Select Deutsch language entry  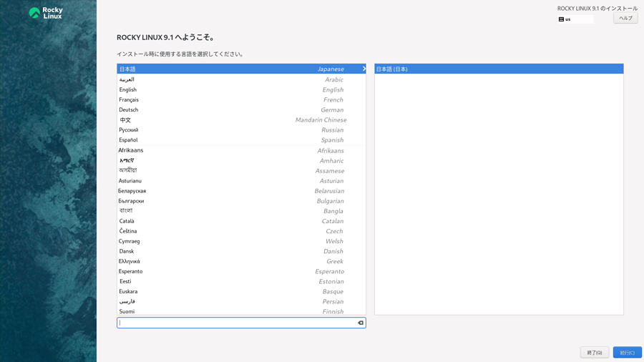tap(241, 110)
